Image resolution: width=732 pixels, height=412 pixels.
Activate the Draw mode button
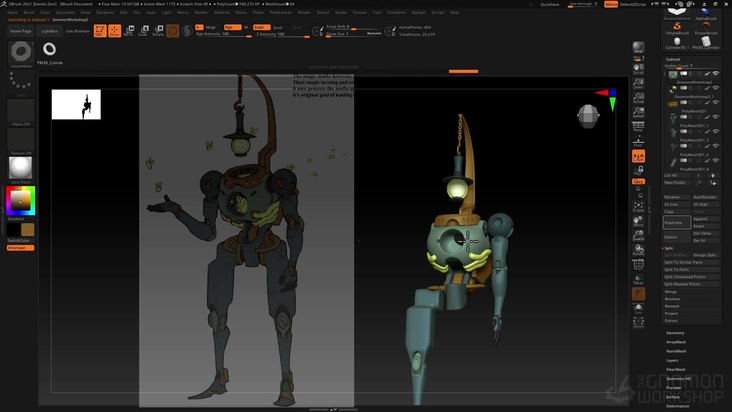[x=114, y=31]
